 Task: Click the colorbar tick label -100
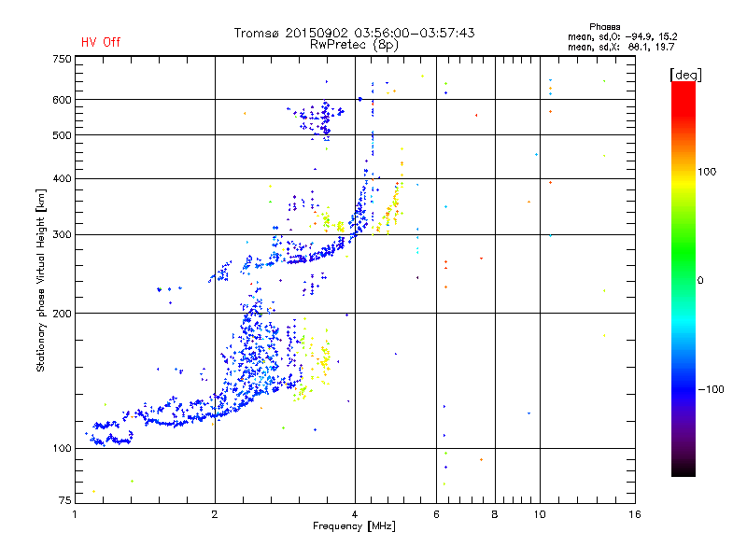712,389
